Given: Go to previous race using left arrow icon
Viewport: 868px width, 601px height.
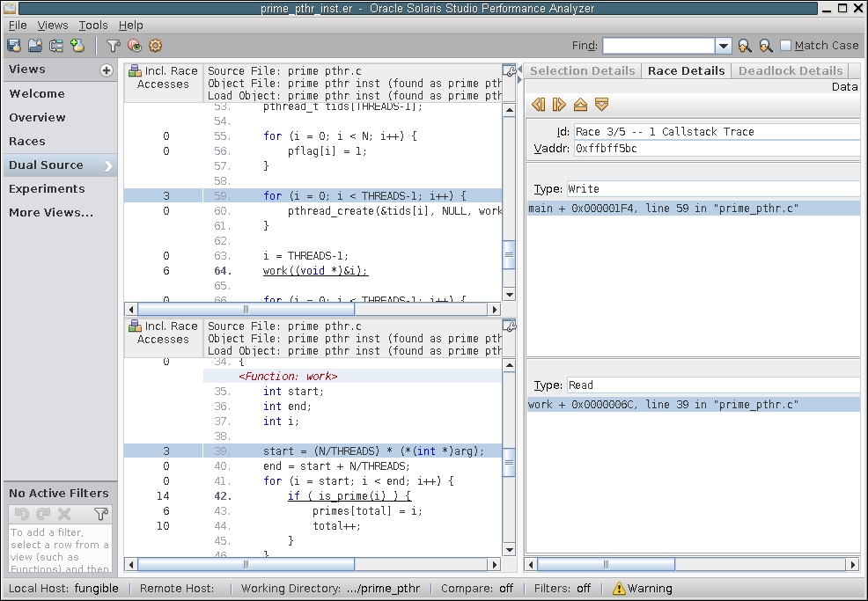Looking at the screenshot, I should coord(539,105).
